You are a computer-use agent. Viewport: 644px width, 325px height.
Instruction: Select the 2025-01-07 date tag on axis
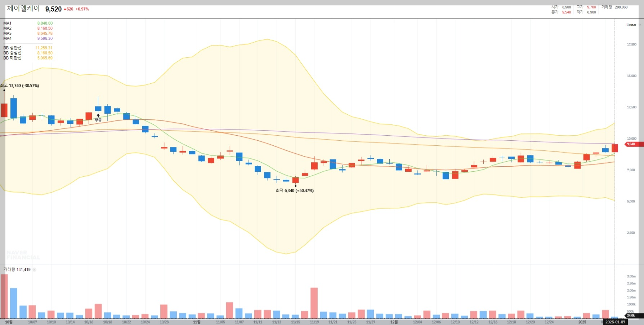615,322
